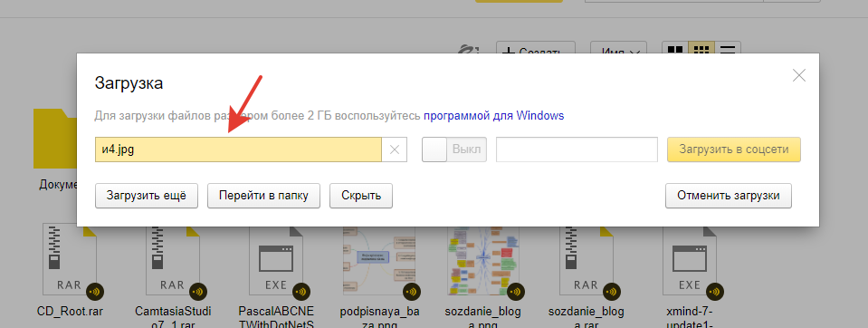
Task: Click the CD_Root.rar file name
Action: pyautogui.click(x=70, y=312)
